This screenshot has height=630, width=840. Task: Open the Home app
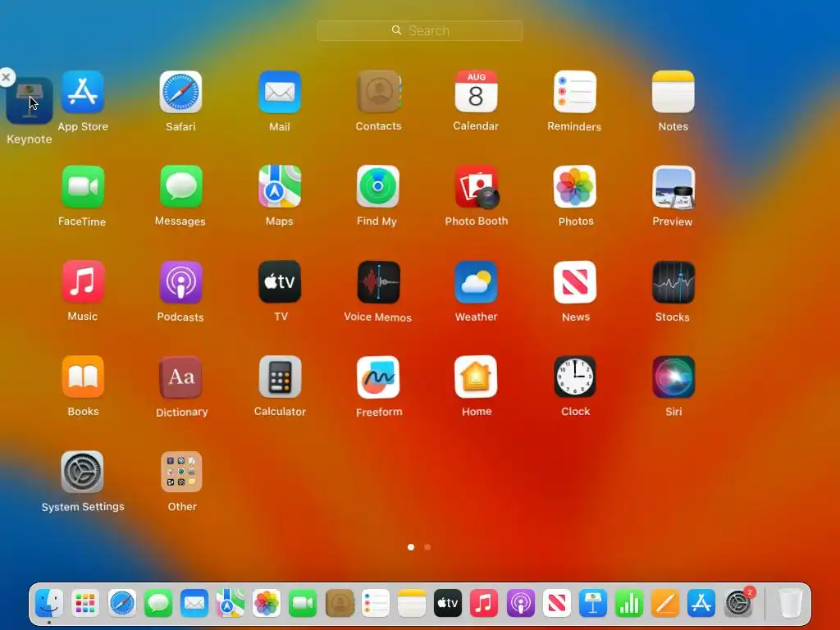pos(476,377)
